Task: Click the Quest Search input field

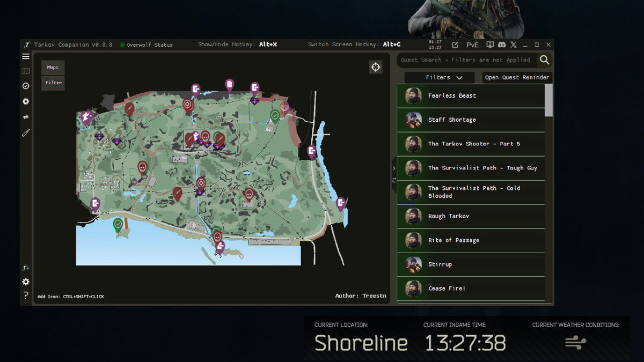Action: pos(466,60)
